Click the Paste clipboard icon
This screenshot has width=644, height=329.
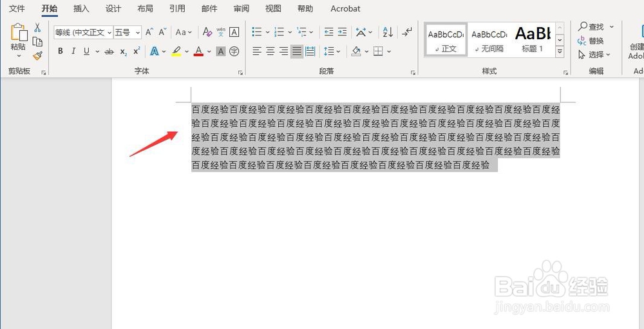click(x=19, y=33)
